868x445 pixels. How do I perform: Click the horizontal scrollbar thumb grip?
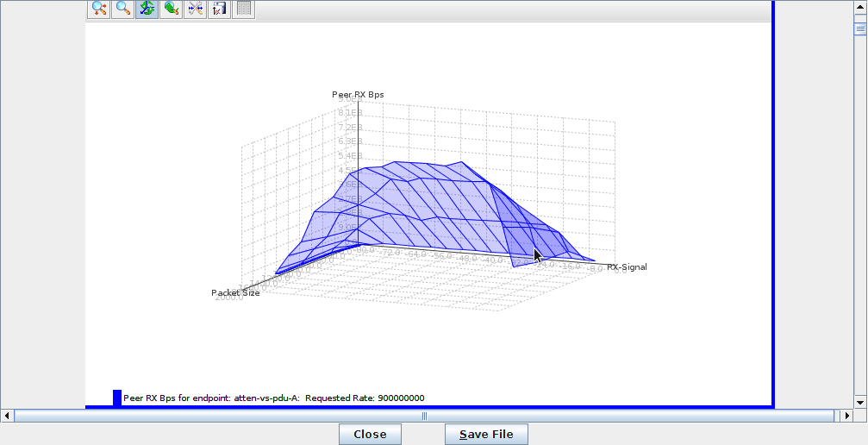pos(424,416)
